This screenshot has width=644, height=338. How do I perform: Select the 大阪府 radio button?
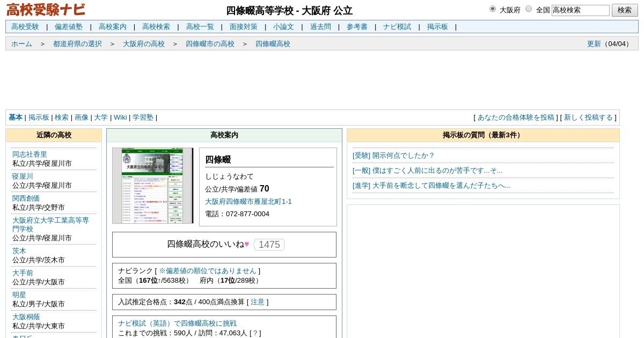(x=493, y=9)
